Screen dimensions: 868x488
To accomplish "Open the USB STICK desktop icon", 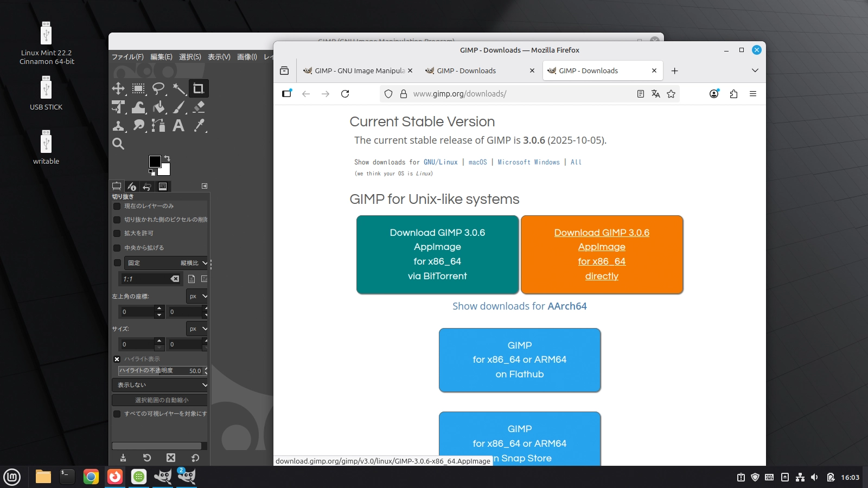I will 46,93.
